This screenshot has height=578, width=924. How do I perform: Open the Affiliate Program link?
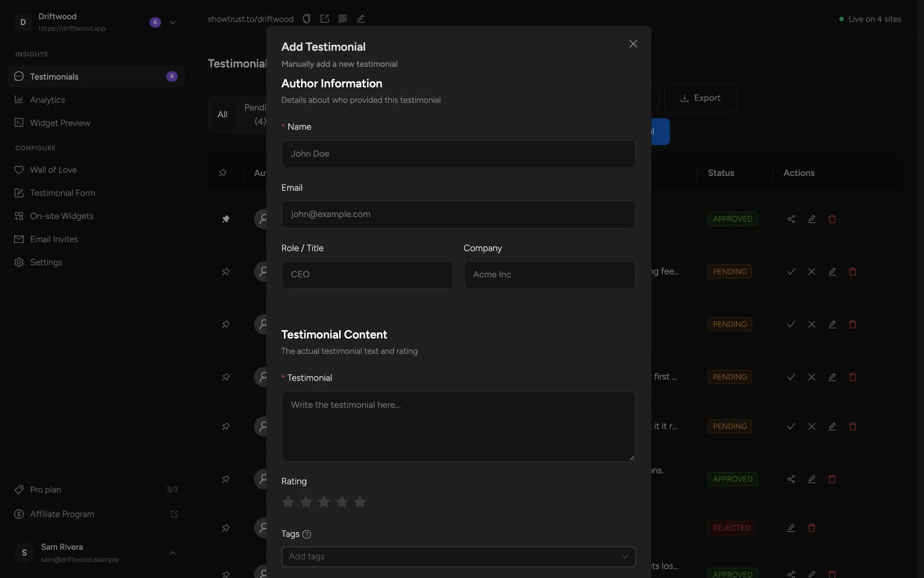pos(96,514)
